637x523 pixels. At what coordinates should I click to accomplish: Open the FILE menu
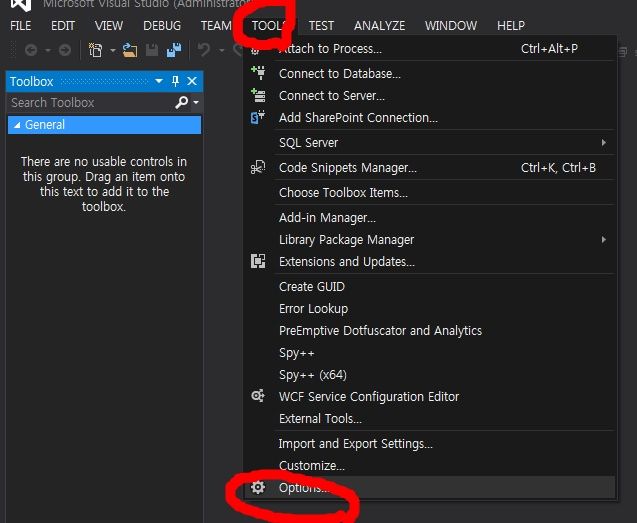[21, 26]
